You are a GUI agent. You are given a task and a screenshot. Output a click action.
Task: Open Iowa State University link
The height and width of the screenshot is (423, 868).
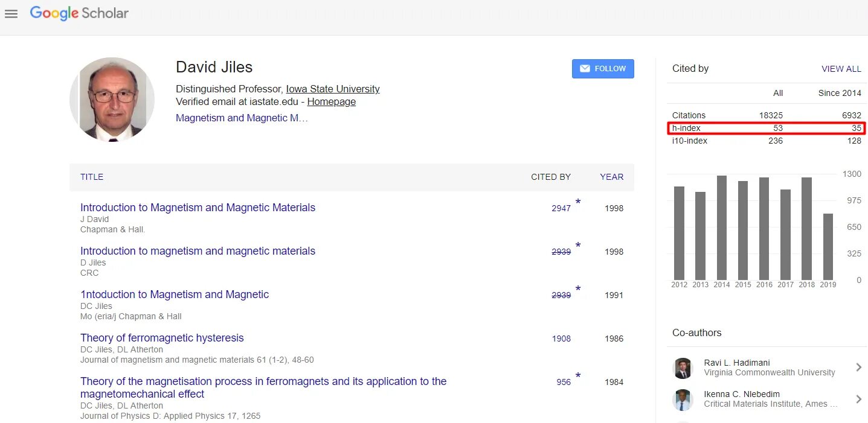coord(333,89)
